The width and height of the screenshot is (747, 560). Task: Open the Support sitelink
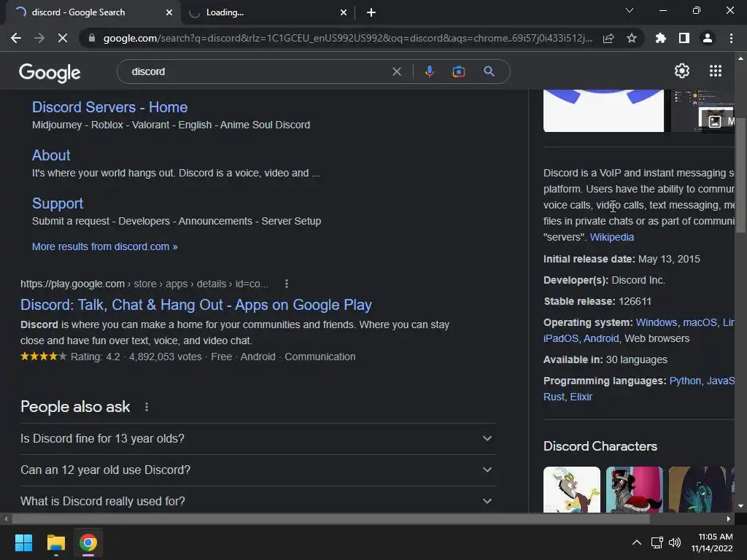[58, 203]
